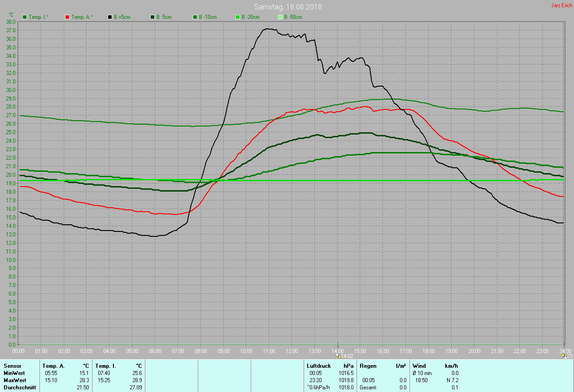Click the black B +5cm legend square
Viewport: 574px width, 392px height.
pyautogui.click(x=110, y=17)
